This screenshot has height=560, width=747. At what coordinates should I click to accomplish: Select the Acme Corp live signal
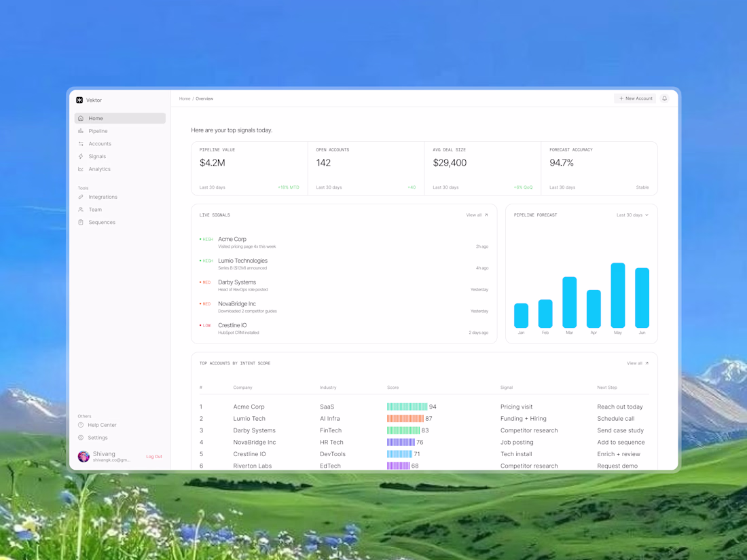click(x=344, y=242)
